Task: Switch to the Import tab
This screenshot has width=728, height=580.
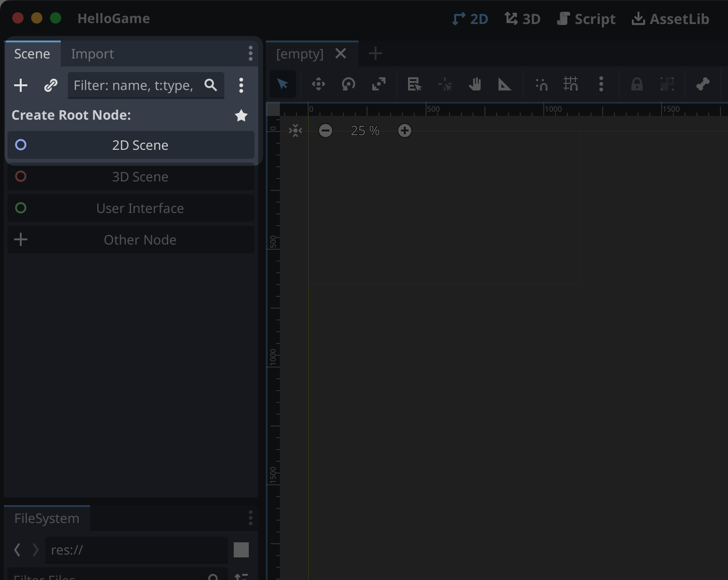Action: 92,54
